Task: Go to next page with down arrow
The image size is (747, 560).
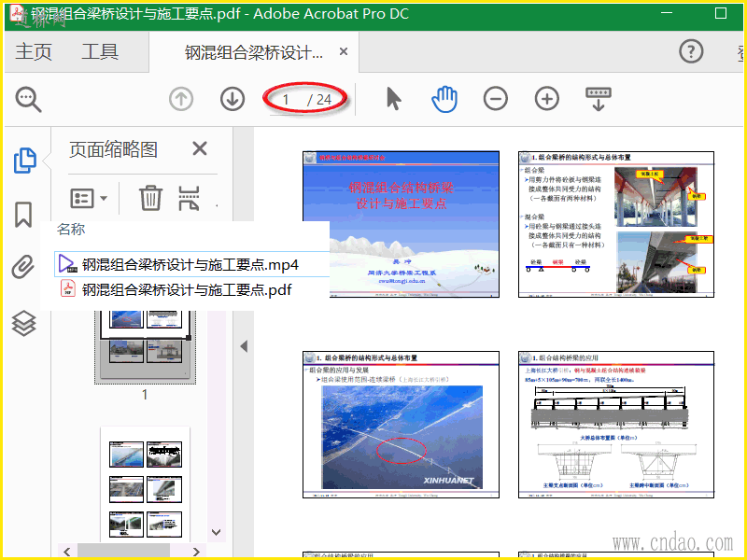Action: pos(233,99)
